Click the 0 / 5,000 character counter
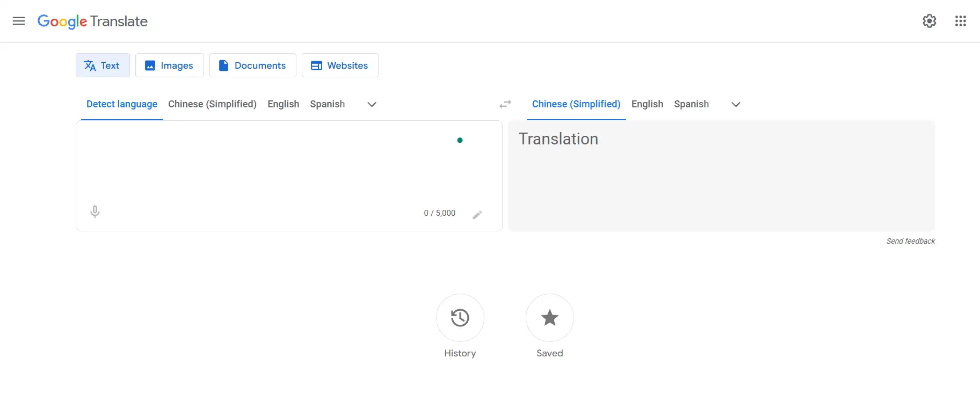The width and height of the screenshot is (980, 416). coord(440,213)
